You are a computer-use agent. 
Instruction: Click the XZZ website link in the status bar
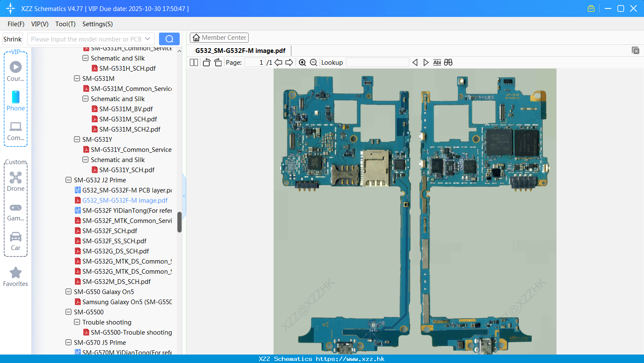pos(350,359)
